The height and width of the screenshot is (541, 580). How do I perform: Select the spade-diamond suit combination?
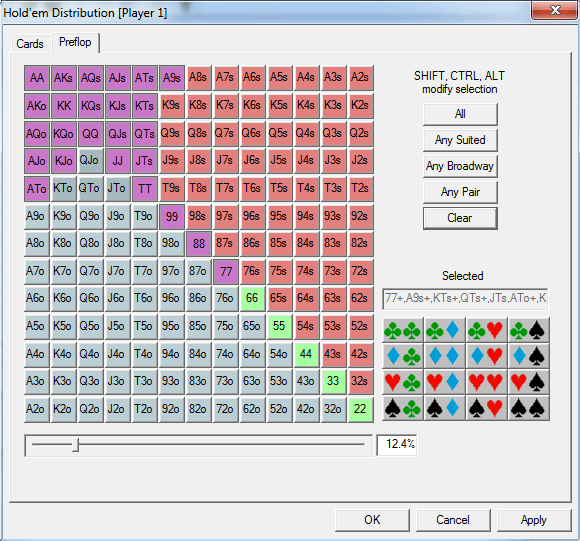click(445, 408)
